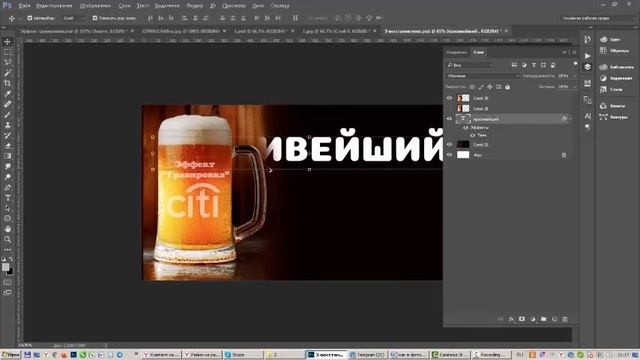Select the Crop tool
This screenshot has width=640, height=360.
point(7,83)
